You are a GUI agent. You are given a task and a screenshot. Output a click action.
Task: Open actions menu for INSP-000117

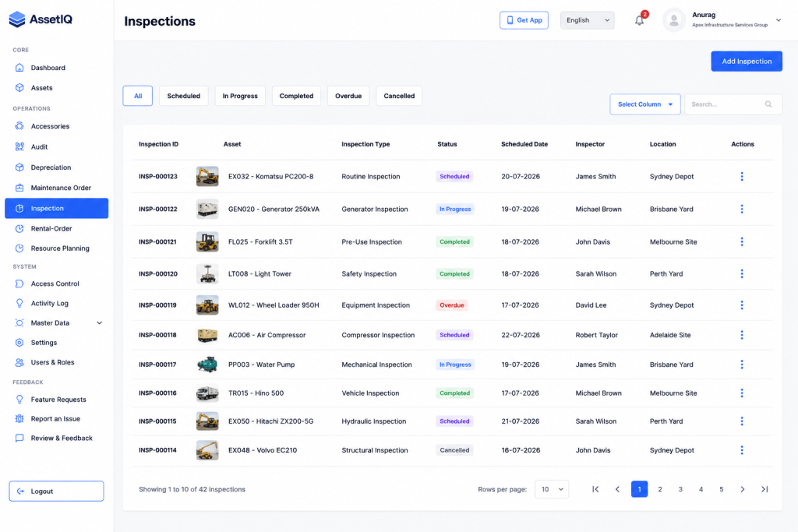742,365
